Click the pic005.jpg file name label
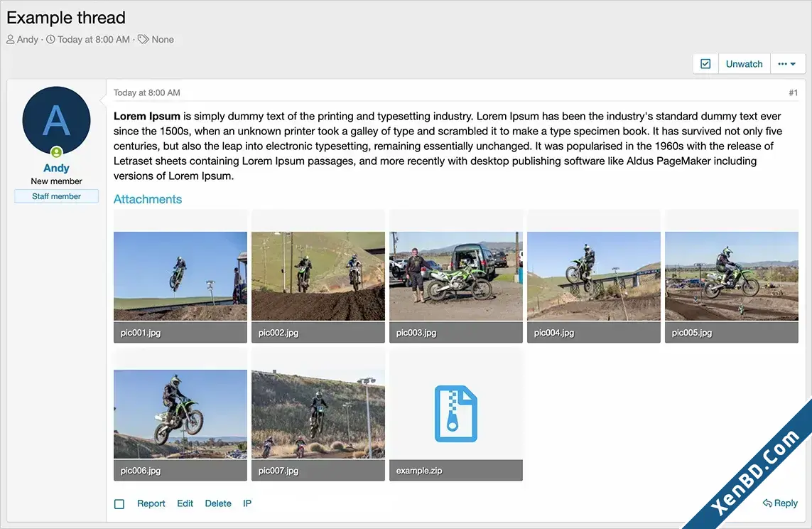Viewport: 812px width, 529px height. click(691, 333)
